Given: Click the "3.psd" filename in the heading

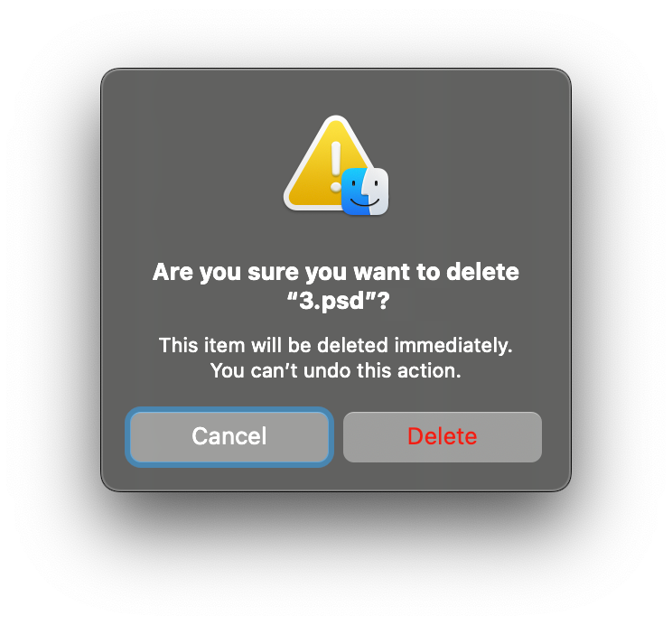Looking at the screenshot, I should 338,301.
